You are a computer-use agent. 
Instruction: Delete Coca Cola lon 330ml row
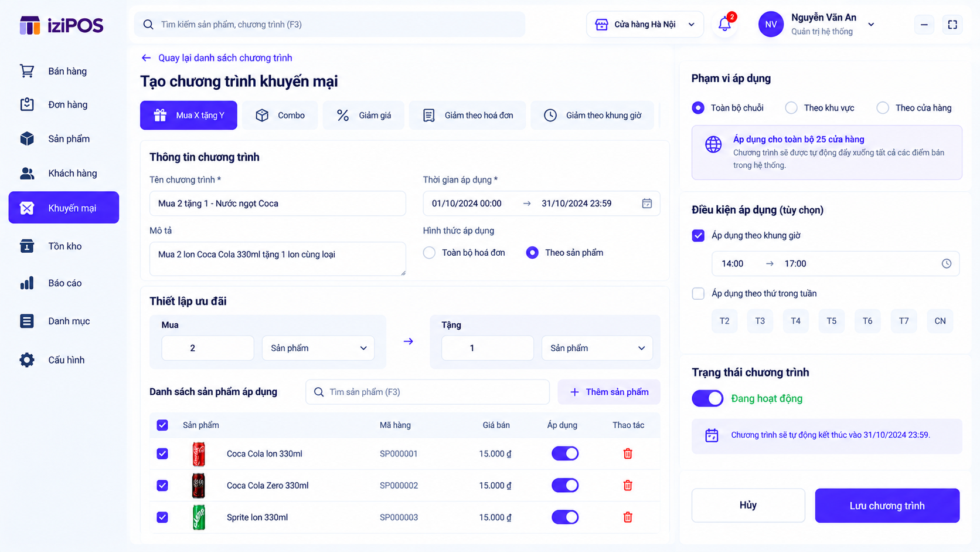click(628, 453)
